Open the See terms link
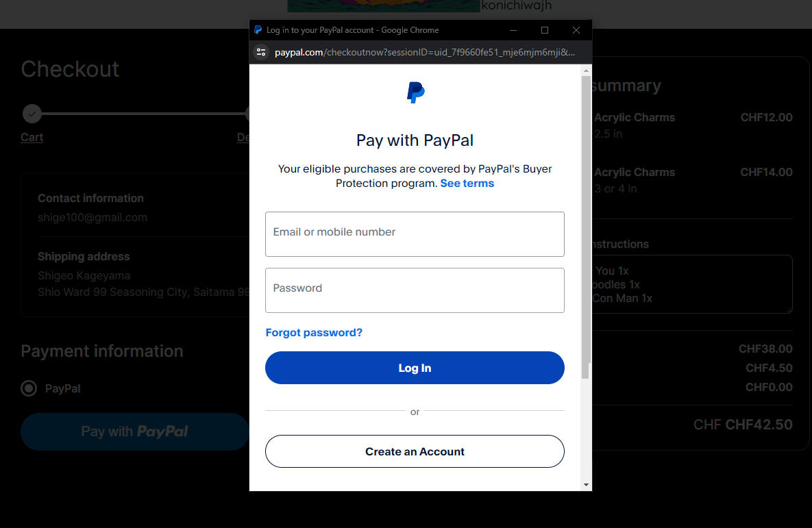This screenshot has width=812, height=528. [x=467, y=184]
